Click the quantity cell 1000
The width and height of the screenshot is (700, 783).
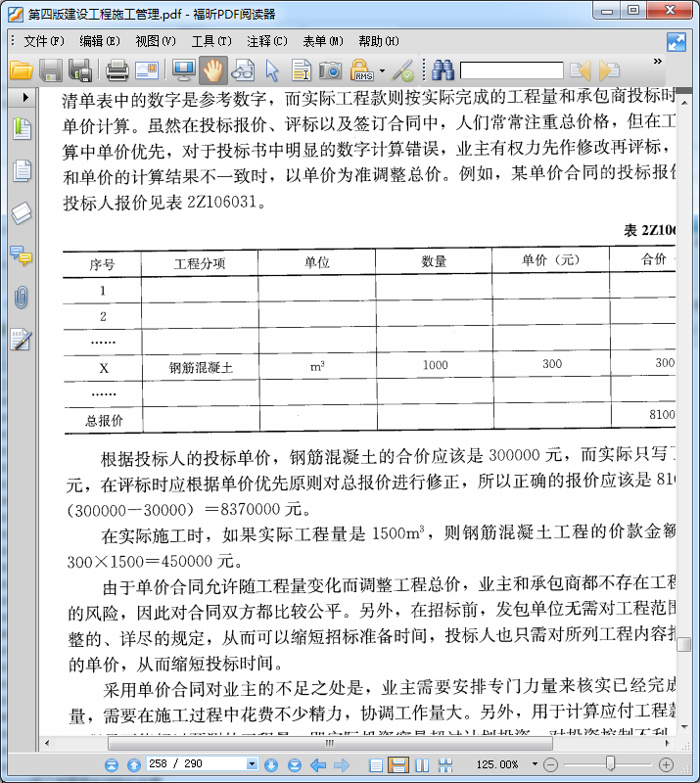pyautogui.click(x=436, y=365)
